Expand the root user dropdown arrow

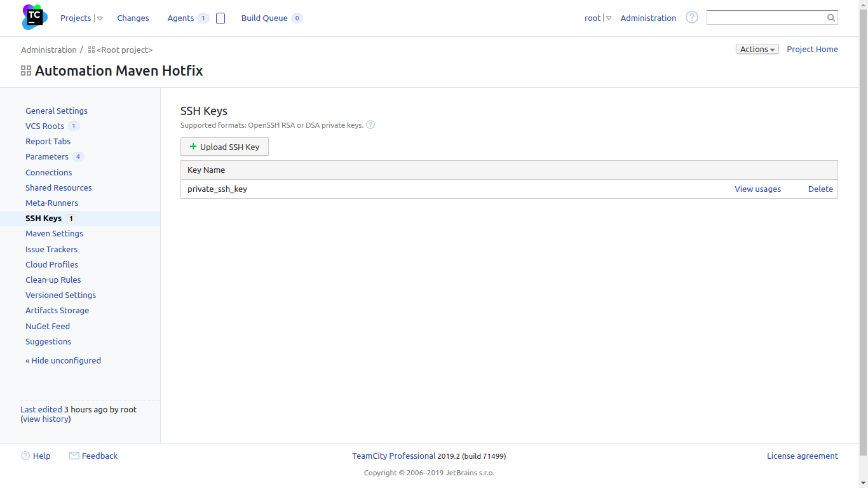(x=609, y=18)
